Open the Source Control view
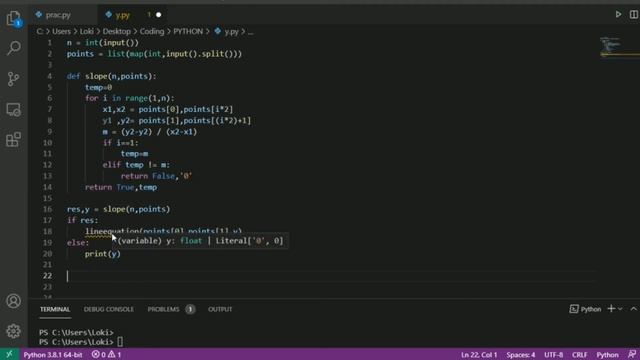 (13, 79)
